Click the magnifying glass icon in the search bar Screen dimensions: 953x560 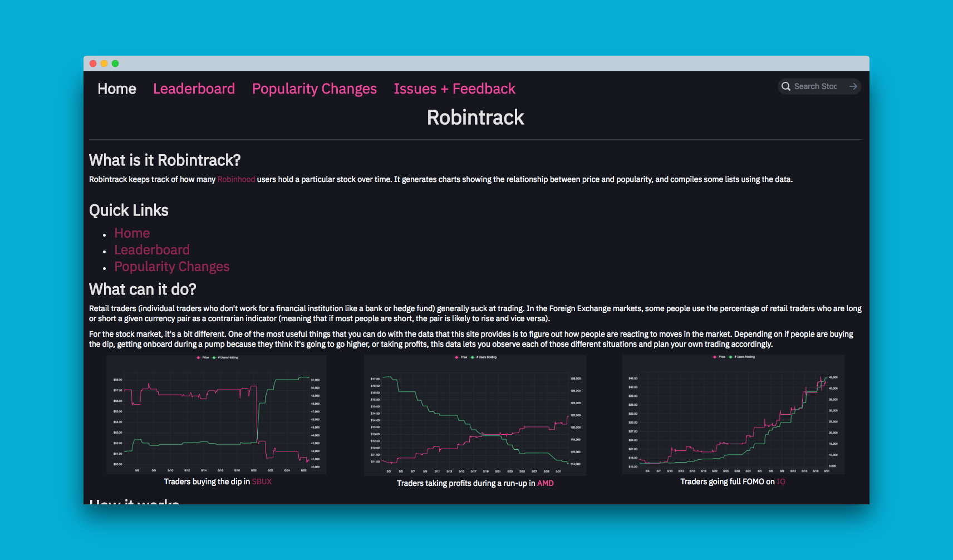coord(786,86)
